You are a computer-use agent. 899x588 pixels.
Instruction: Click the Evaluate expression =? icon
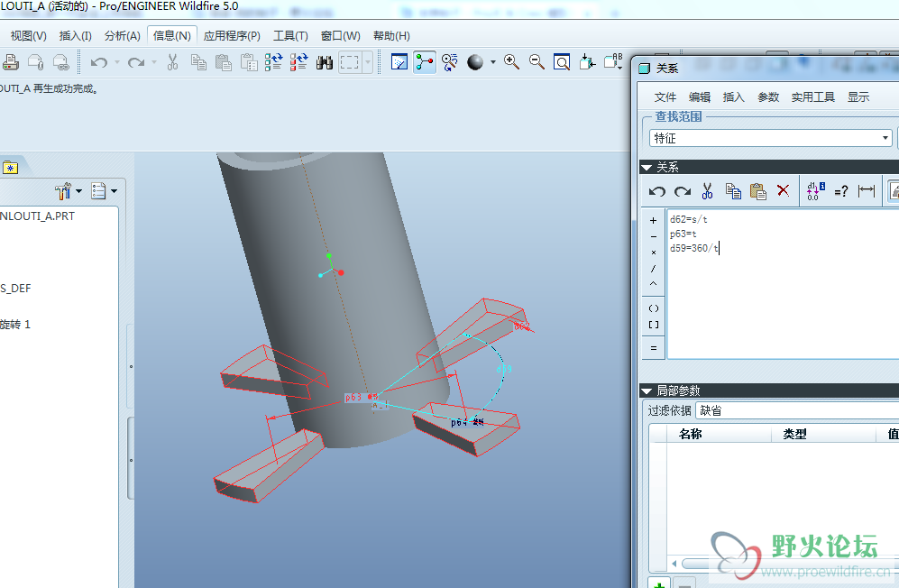point(841,191)
